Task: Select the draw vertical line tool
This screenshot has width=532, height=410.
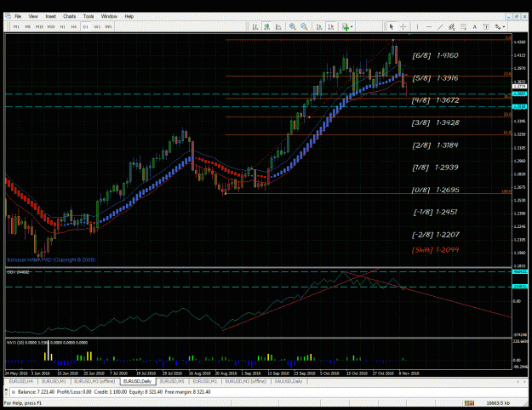Action: [x=417, y=26]
